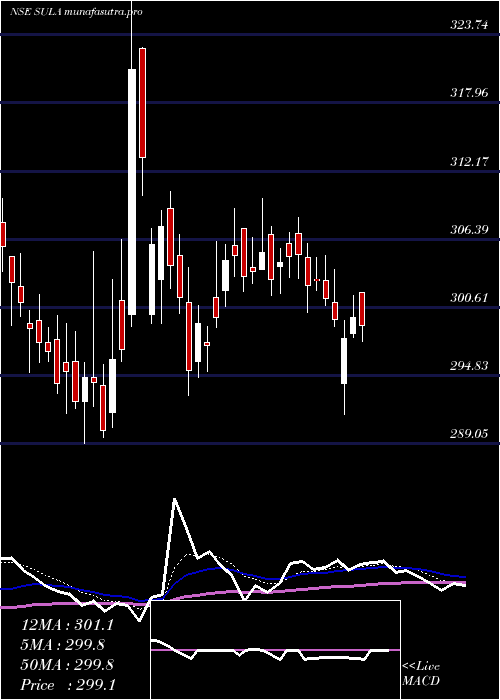Click the 300.61 price level label
This screenshot has width=500, height=700.
[x=469, y=298]
